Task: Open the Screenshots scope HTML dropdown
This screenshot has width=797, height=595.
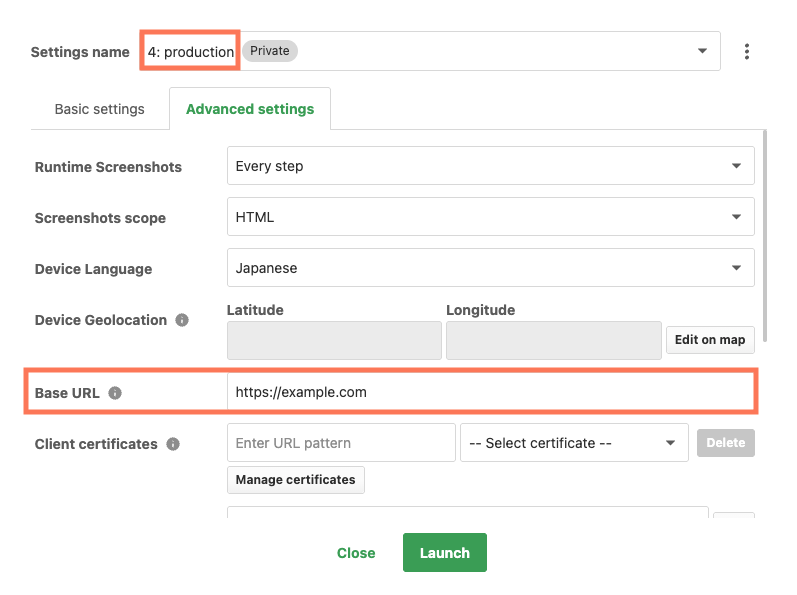Action: click(491, 217)
